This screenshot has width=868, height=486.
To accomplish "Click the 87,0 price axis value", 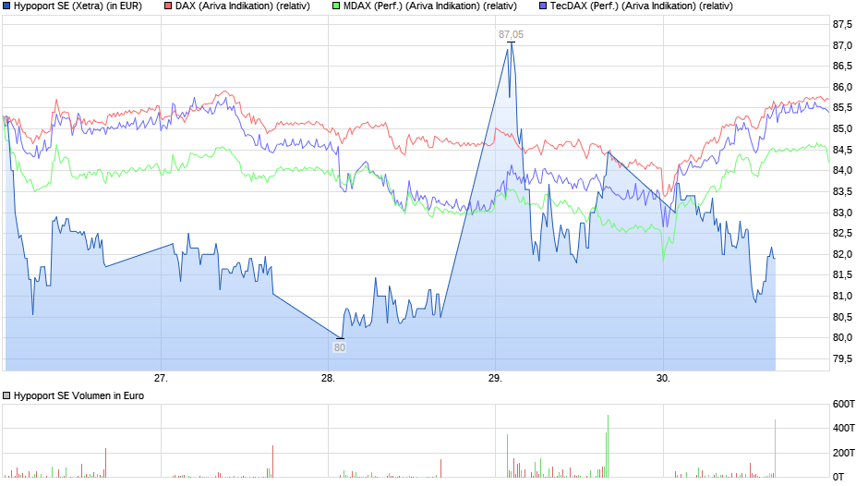I will coord(842,45).
